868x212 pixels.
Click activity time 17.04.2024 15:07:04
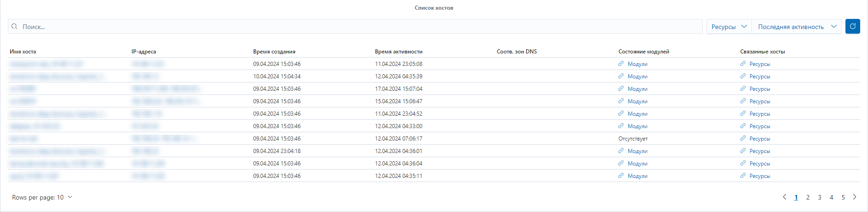point(399,89)
